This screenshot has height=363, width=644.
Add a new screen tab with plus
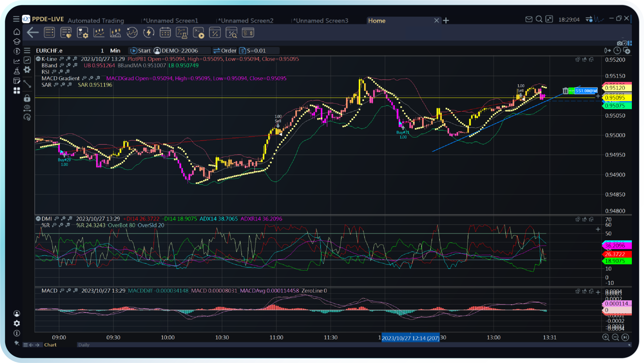click(446, 20)
